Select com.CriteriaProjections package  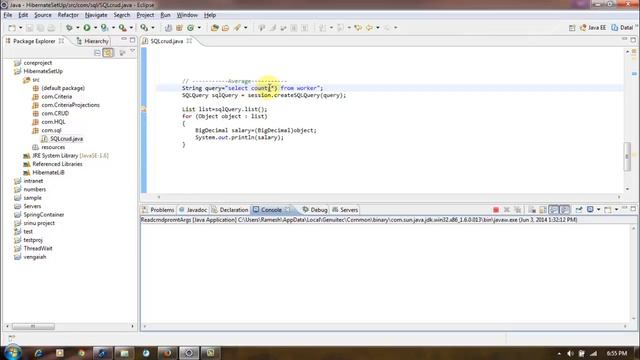[66, 105]
